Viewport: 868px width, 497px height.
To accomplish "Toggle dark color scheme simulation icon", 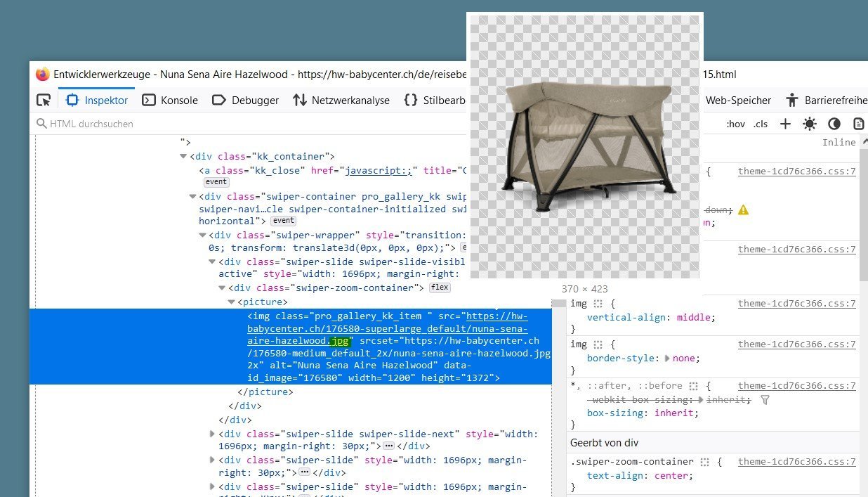I will 834,124.
